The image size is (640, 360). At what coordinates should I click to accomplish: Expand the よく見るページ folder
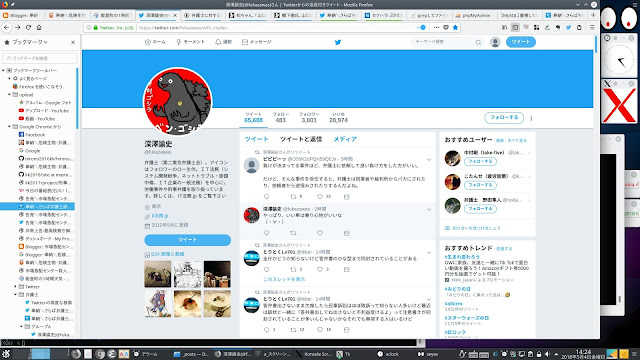tap(9, 78)
